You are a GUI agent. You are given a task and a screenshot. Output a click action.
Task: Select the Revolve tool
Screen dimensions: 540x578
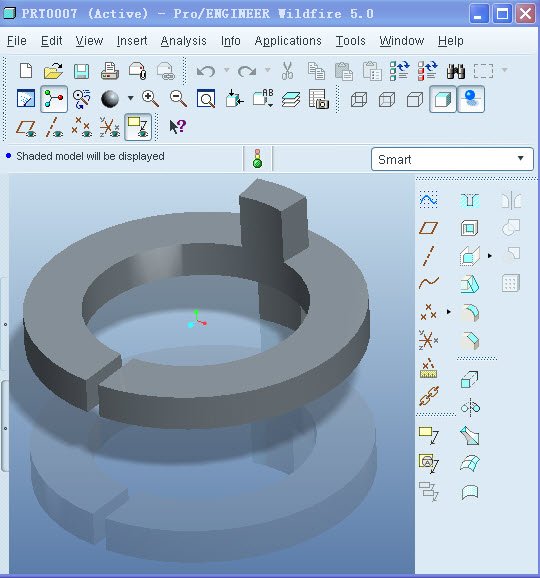[470, 407]
